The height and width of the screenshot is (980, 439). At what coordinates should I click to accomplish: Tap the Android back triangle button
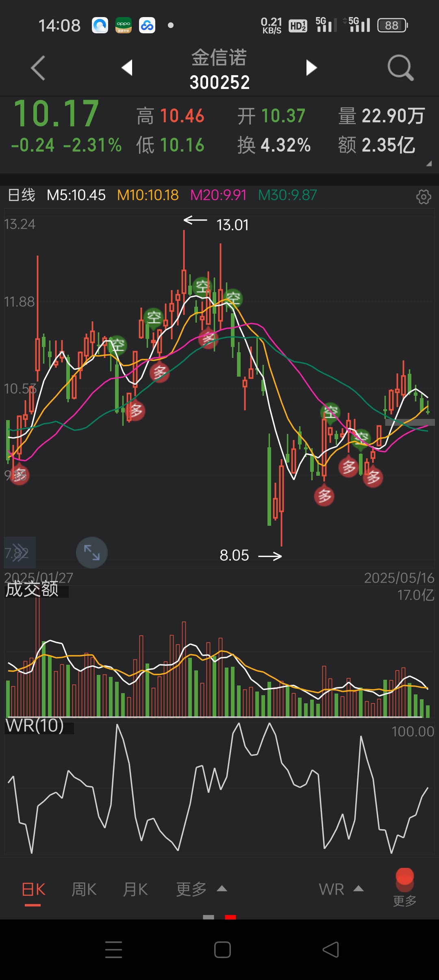point(331,950)
